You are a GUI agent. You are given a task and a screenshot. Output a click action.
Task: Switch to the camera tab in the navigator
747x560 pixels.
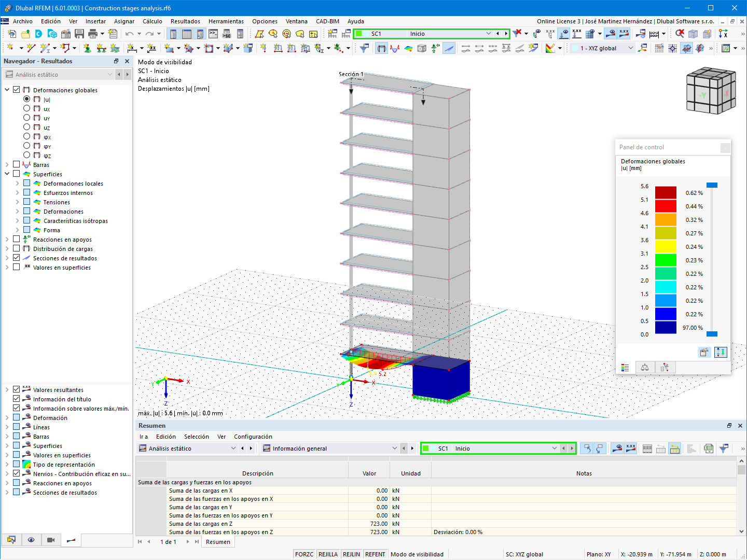tap(51, 540)
